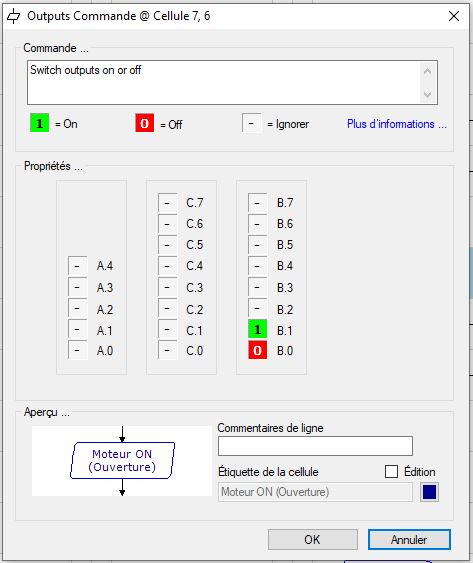The height and width of the screenshot is (563, 473).
Task: Cancel with the Annuler button
Action: click(409, 539)
